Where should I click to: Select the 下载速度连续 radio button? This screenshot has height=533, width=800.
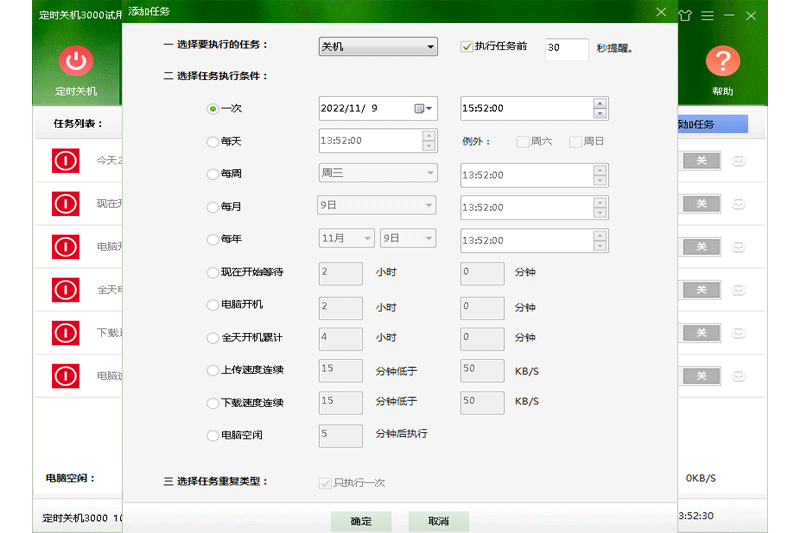coord(213,403)
